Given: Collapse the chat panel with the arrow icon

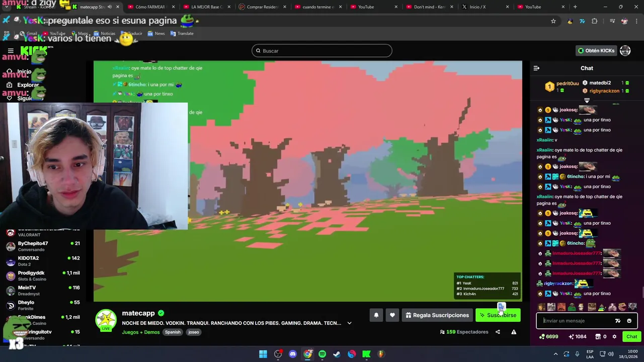Looking at the screenshot, I should [536, 68].
